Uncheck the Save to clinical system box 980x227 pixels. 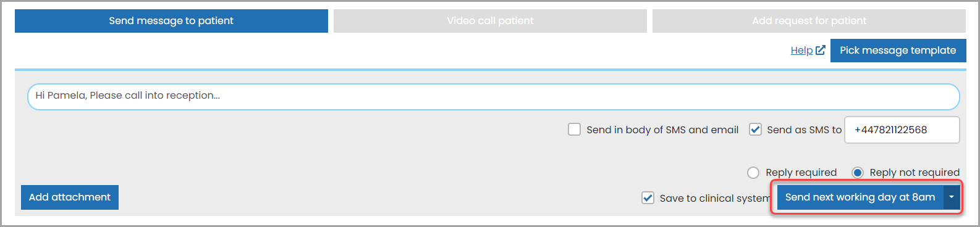click(x=648, y=198)
